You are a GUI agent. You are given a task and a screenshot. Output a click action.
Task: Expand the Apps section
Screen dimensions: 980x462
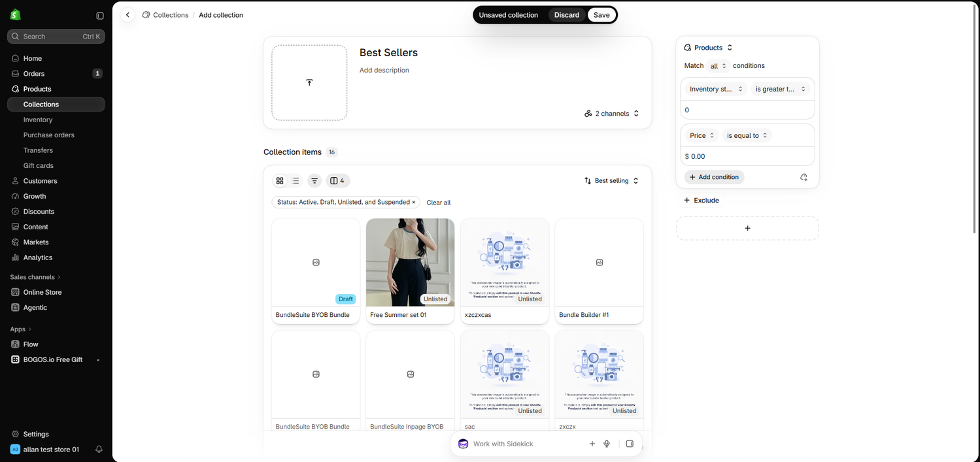(x=21, y=329)
